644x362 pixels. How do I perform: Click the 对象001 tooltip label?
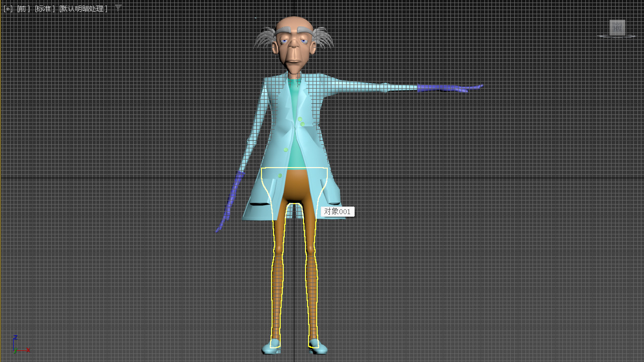point(337,212)
